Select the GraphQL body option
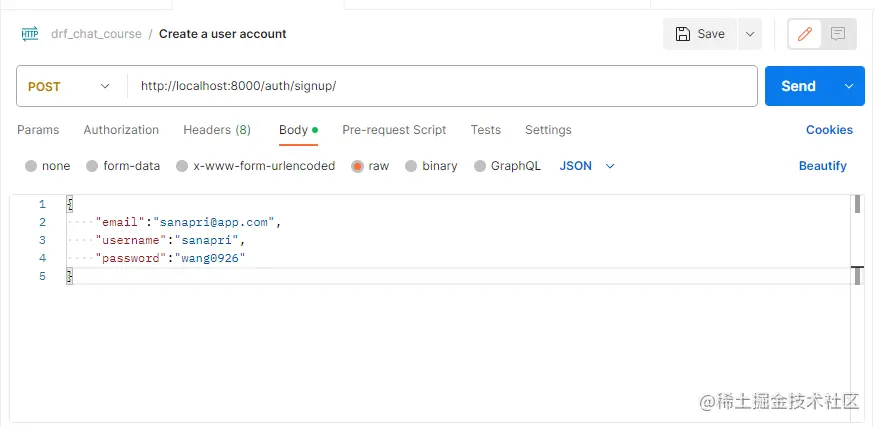Image resolution: width=875 pixels, height=427 pixels. pyautogui.click(x=507, y=166)
